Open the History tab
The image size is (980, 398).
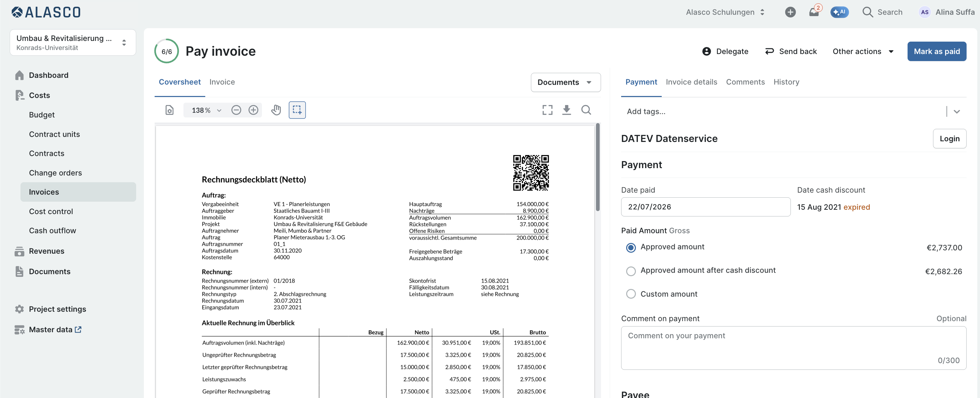pos(786,82)
